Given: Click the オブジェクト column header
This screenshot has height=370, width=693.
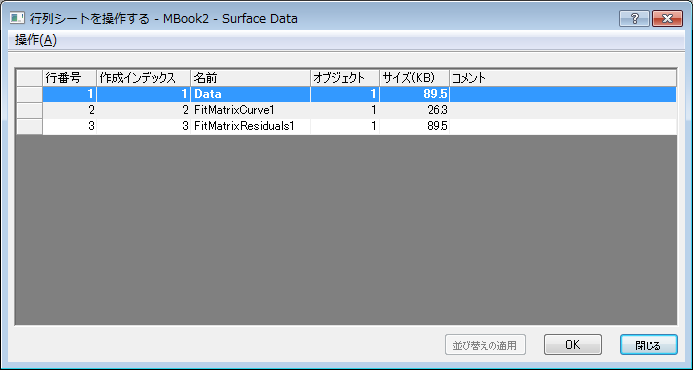Looking at the screenshot, I should point(345,78).
